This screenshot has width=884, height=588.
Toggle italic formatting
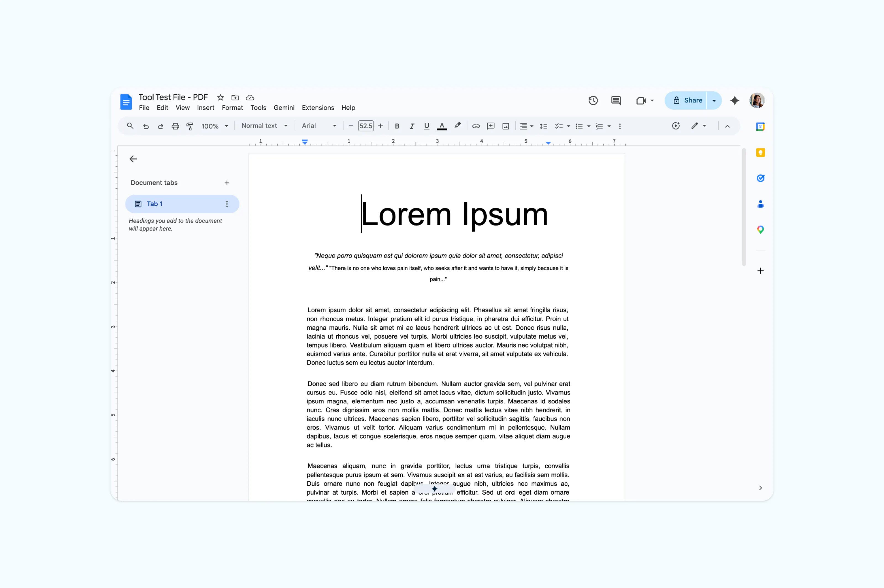(x=412, y=126)
